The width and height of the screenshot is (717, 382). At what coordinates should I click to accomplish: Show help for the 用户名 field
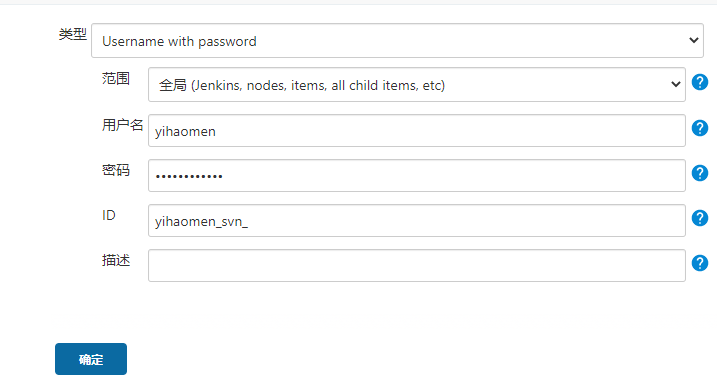[700, 128]
